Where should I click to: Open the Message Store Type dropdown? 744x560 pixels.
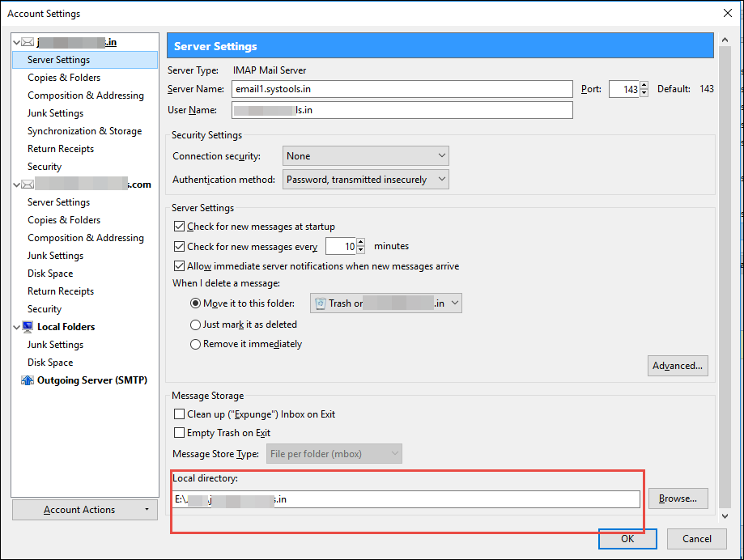pos(334,454)
